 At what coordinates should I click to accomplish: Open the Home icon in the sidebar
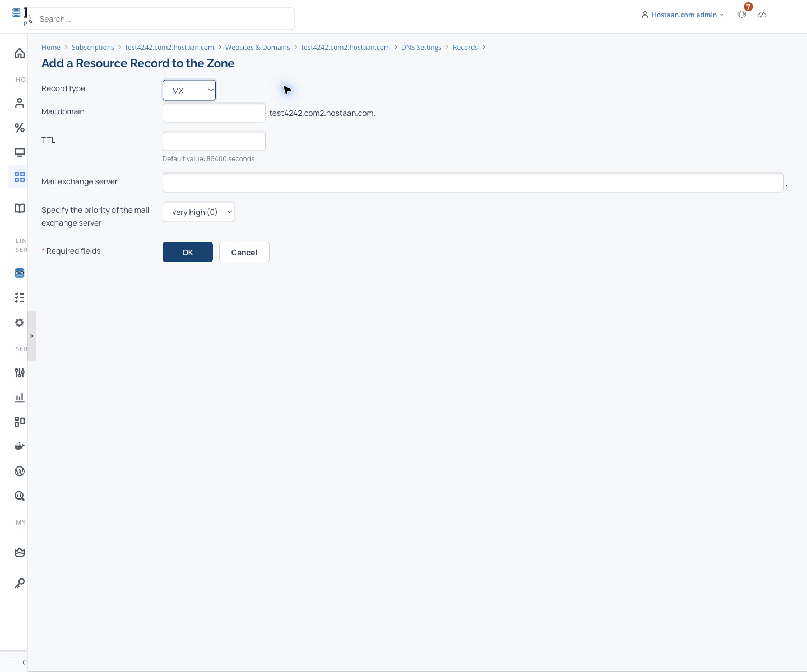(20, 53)
